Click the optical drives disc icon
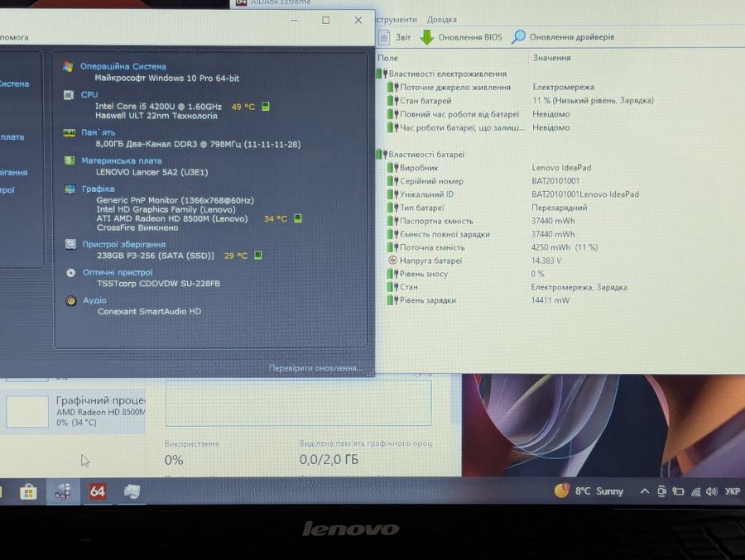745x560 pixels. coord(71,273)
